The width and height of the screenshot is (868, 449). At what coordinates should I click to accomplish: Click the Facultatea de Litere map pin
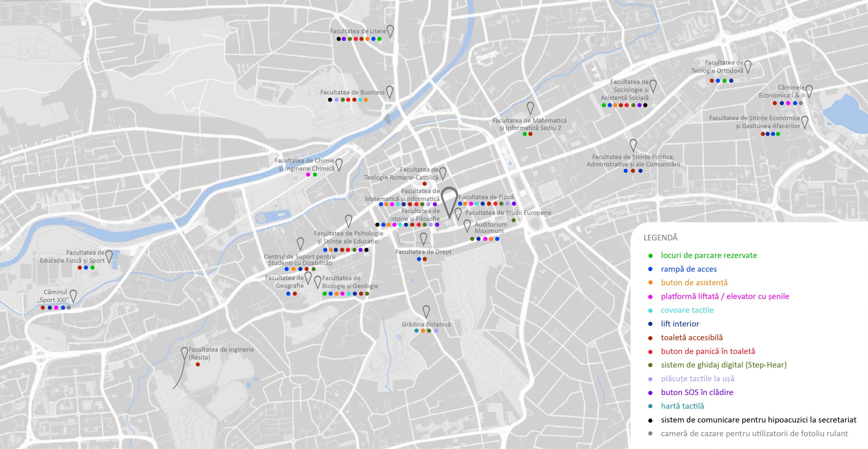click(x=390, y=30)
